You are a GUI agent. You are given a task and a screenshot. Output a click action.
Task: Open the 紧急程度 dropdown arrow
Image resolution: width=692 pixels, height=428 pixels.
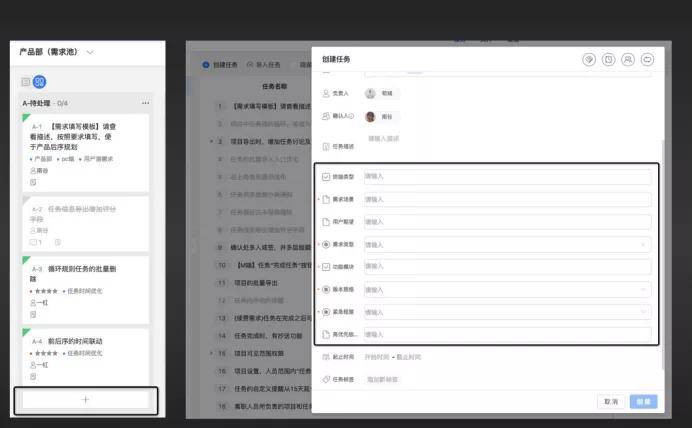tap(643, 312)
